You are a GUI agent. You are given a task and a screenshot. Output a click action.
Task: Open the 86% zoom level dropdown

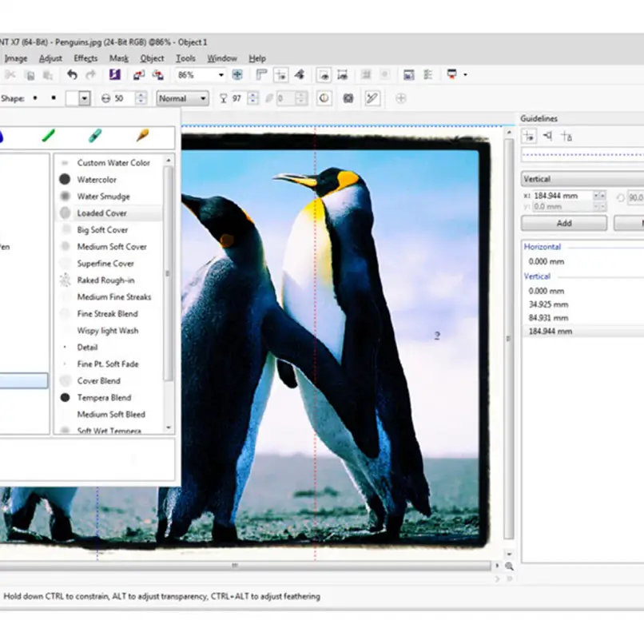[x=221, y=75]
